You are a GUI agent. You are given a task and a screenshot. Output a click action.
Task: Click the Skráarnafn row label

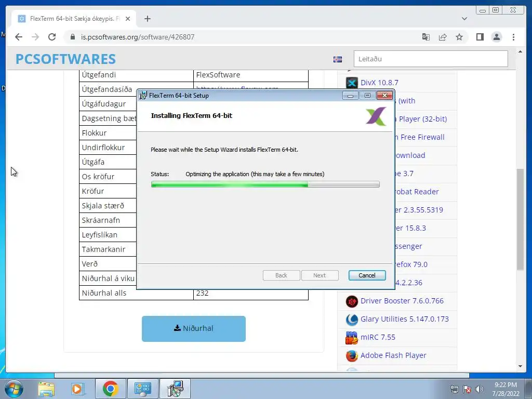tap(101, 220)
